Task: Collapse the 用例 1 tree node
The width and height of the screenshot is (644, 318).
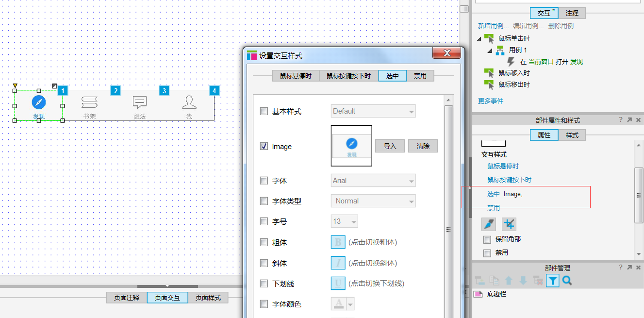Action: click(490, 50)
